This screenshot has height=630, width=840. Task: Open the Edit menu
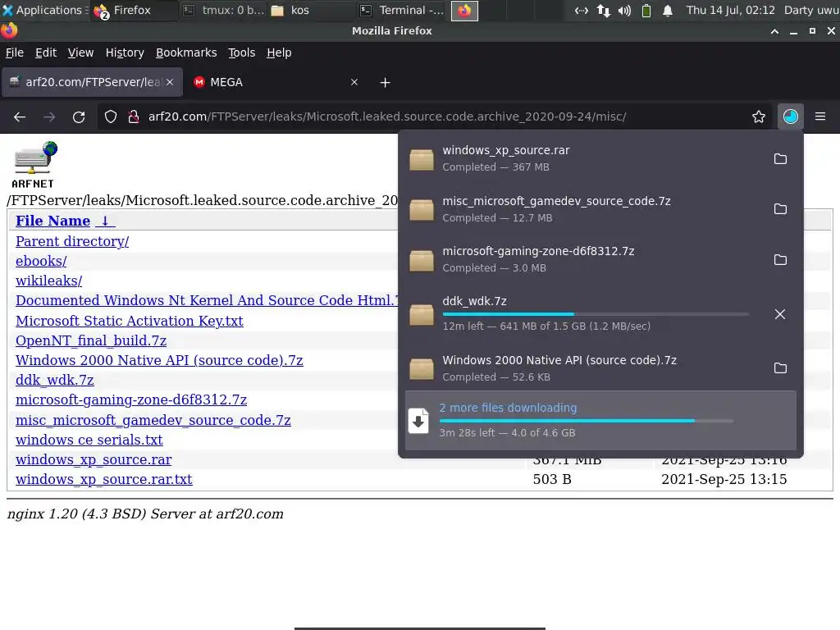46,52
